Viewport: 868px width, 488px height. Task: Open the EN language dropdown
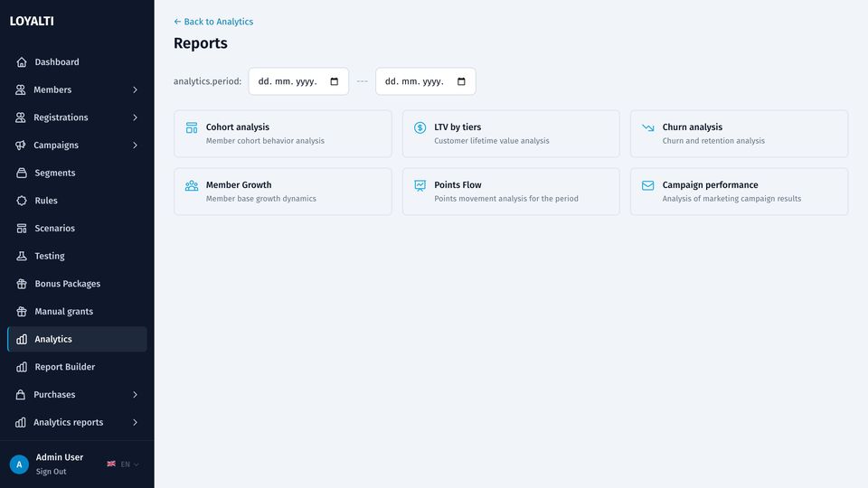(x=123, y=465)
